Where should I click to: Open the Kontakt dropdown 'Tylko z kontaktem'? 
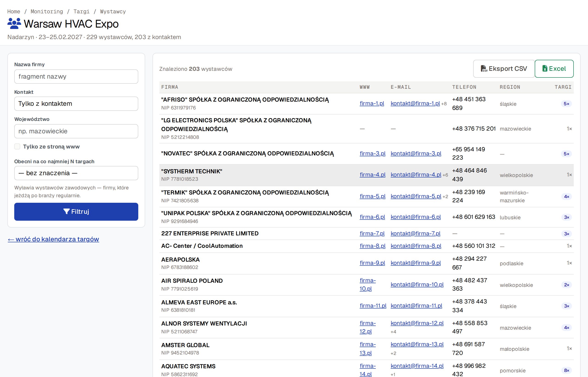coord(76,103)
